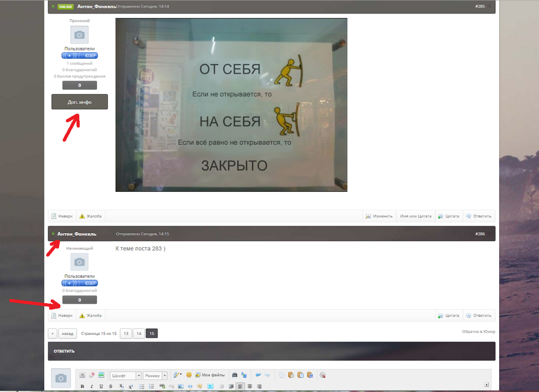Click Изменить to edit post #285
This screenshot has height=392, width=539.
tap(379, 216)
